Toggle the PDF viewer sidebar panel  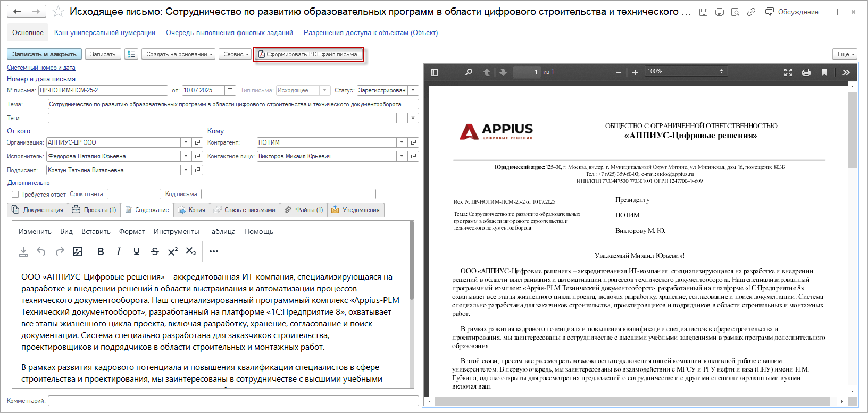tap(435, 72)
